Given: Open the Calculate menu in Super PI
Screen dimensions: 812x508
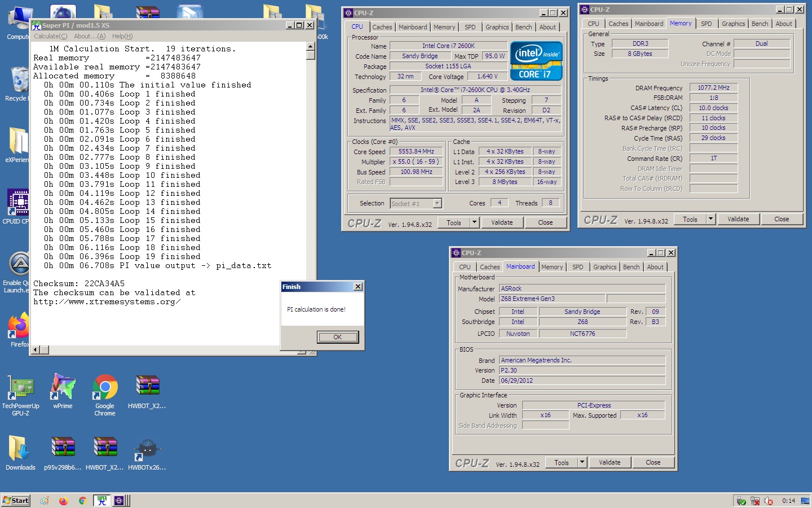Looking at the screenshot, I should coord(50,36).
